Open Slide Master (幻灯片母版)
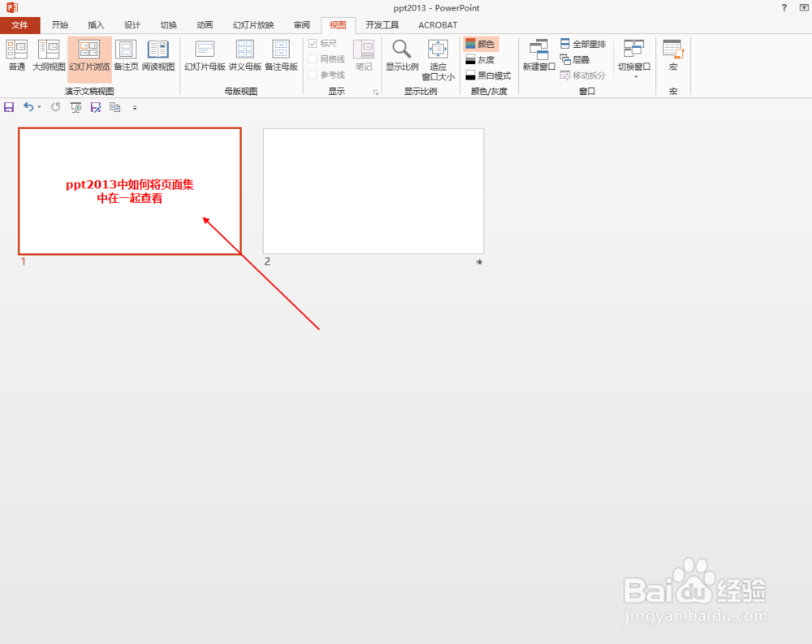 [205, 55]
